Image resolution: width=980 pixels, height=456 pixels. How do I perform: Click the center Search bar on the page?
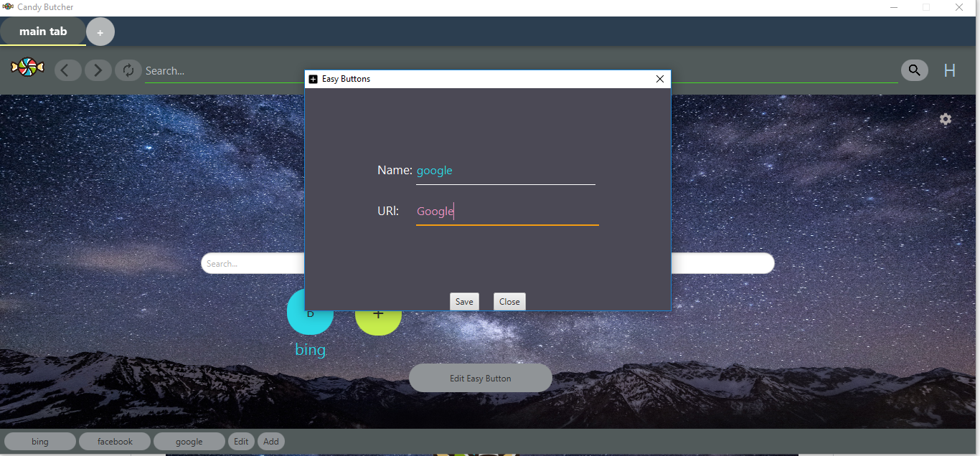pos(251,263)
